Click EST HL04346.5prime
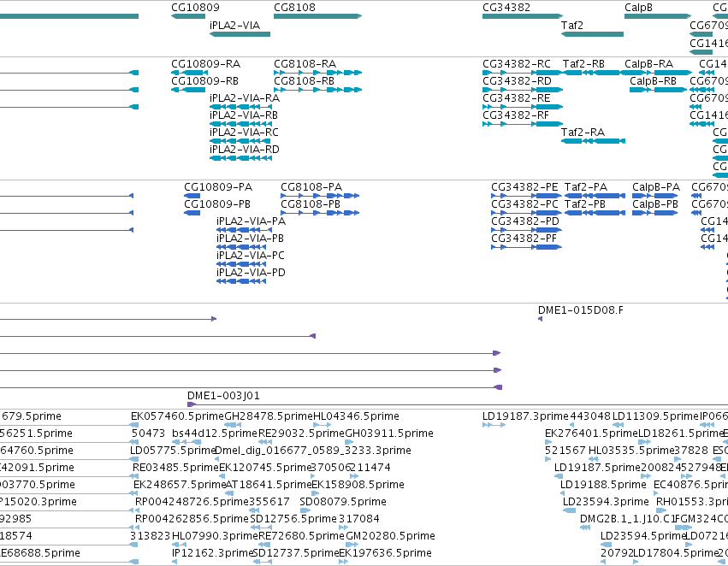Viewport: 728px width, 566px height. (x=357, y=416)
